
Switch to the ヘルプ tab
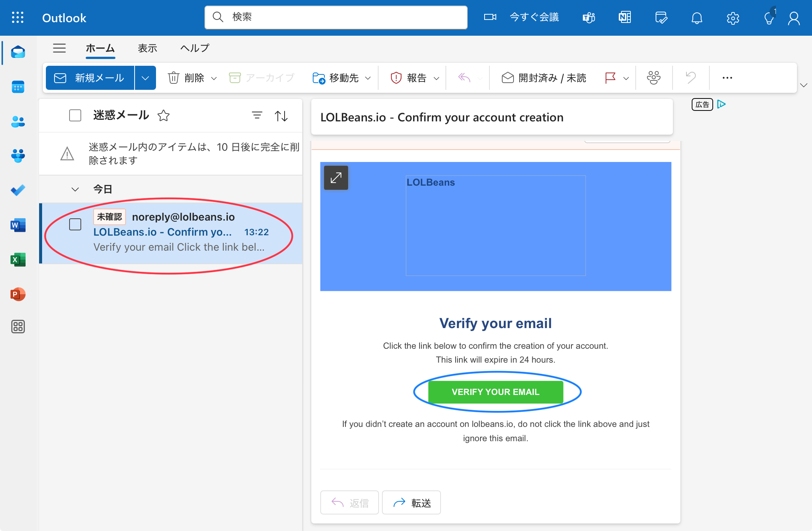pos(195,48)
